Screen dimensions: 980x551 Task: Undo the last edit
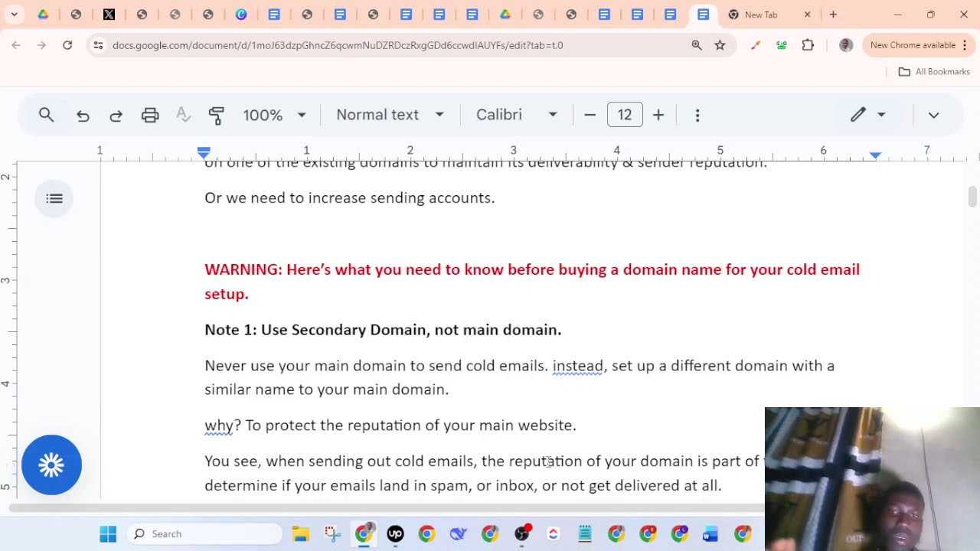(x=83, y=115)
